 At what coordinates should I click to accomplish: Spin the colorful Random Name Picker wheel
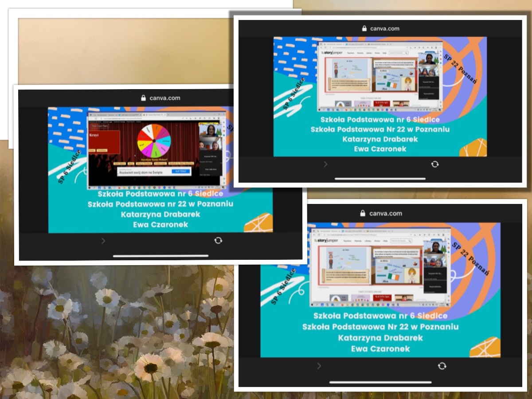coord(153,141)
